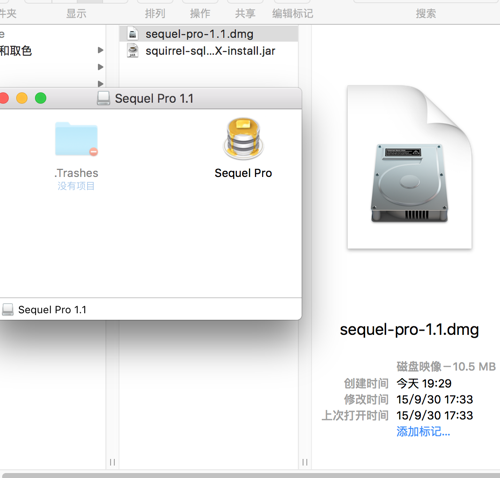Screen dimensions: 500x478
Task: Click the 共享 toolbar item
Action: [245, 14]
